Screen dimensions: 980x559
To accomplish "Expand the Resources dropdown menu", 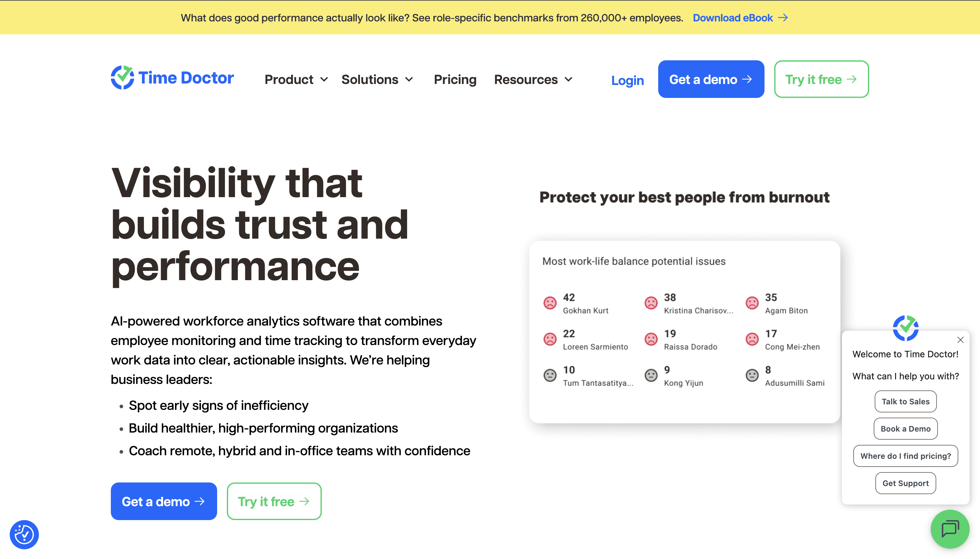I will click(533, 79).
